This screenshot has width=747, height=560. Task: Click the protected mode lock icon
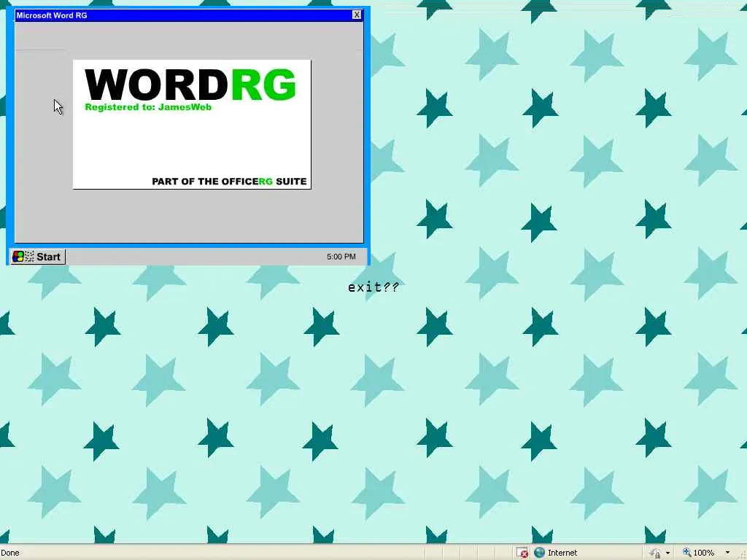655,553
